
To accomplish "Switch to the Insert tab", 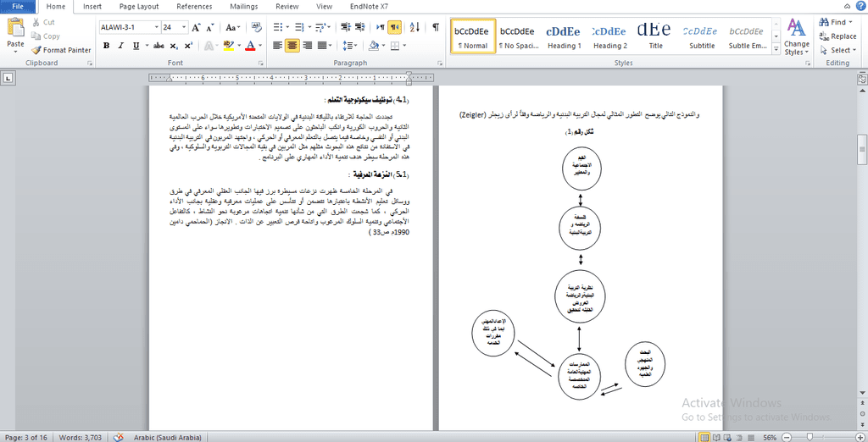I will 92,7.
